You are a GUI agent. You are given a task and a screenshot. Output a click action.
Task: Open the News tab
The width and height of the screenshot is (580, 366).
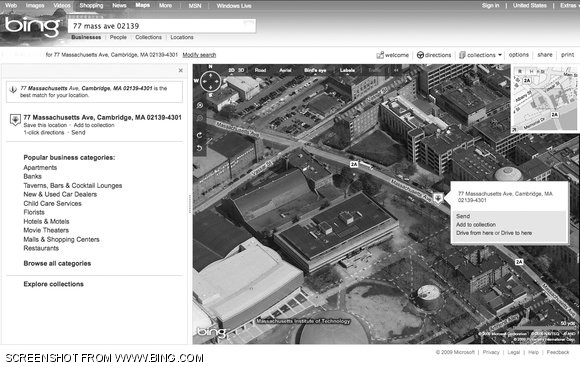point(119,6)
